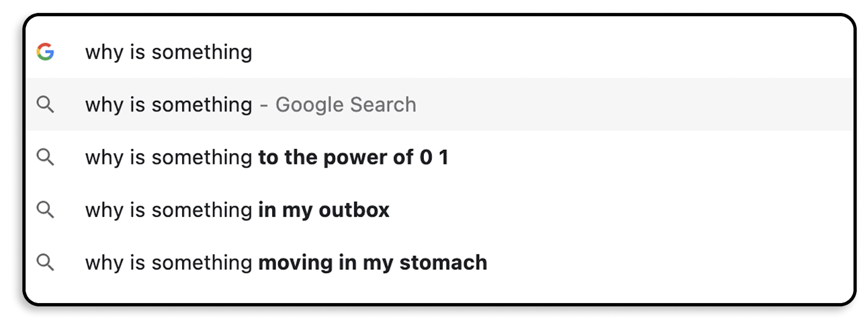Click the Google G logo icon
868x321 pixels.
[46, 52]
